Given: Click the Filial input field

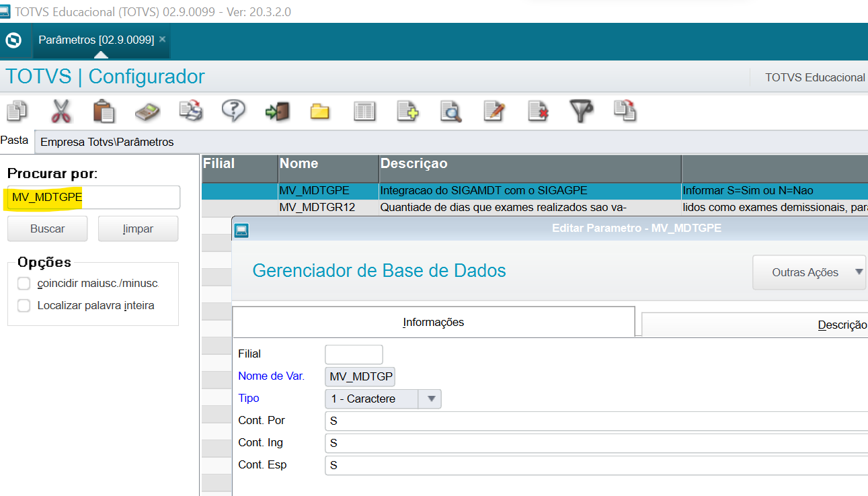Looking at the screenshot, I should coord(354,354).
